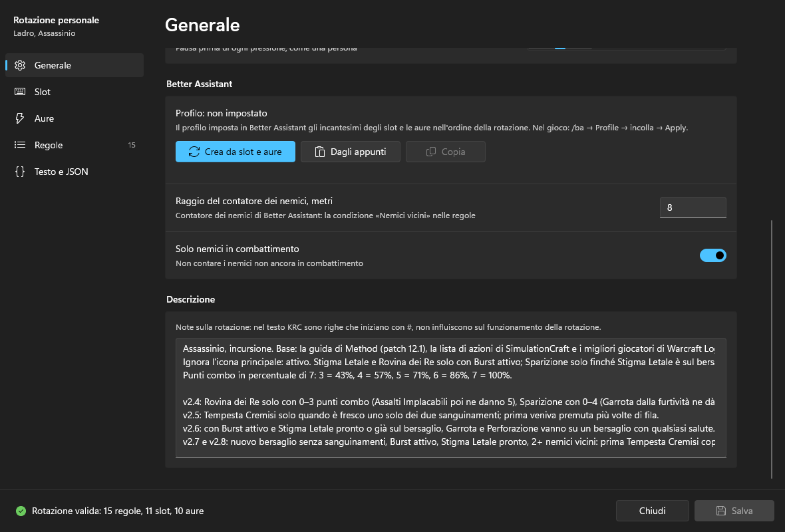Open the Slot section
785x532 pixels.
tap(75, 92)
